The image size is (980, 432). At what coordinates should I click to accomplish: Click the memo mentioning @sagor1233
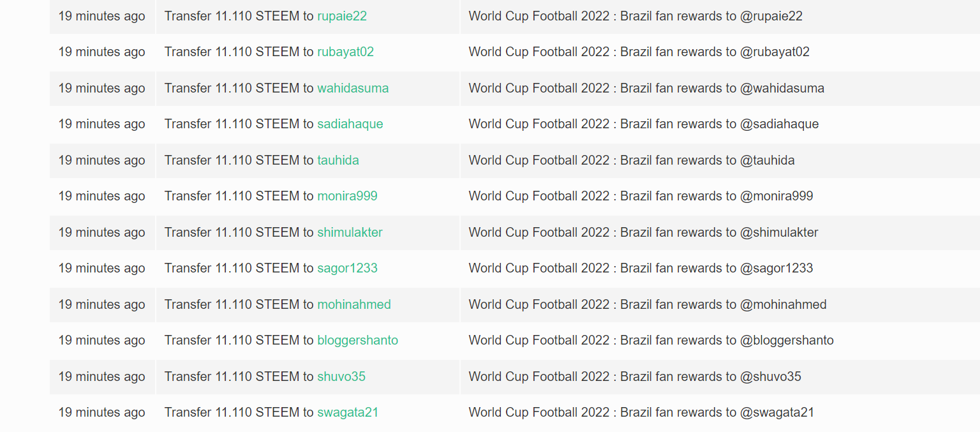coord(641,268)
